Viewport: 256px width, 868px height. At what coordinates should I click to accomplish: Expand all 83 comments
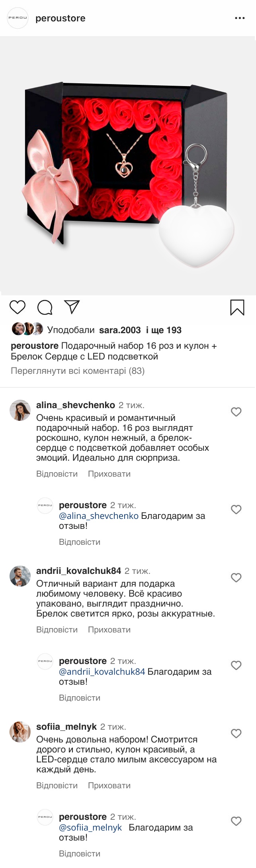tap(78, 371)
